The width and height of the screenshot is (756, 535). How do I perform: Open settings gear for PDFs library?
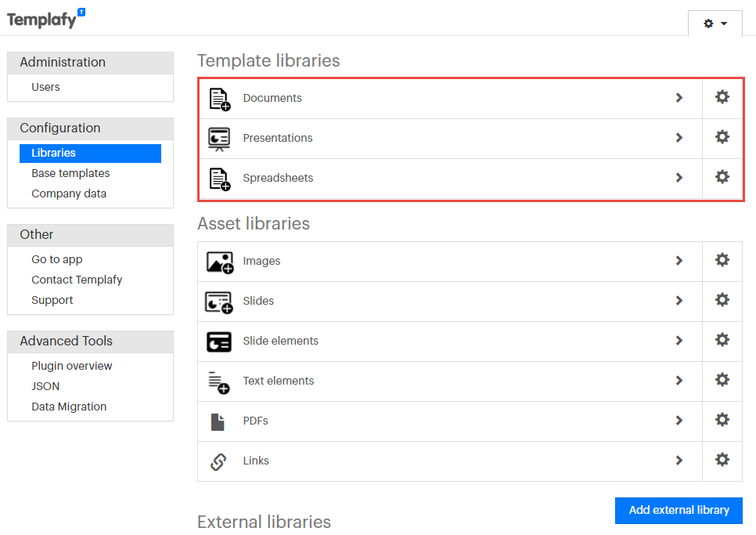click(722, 420)
